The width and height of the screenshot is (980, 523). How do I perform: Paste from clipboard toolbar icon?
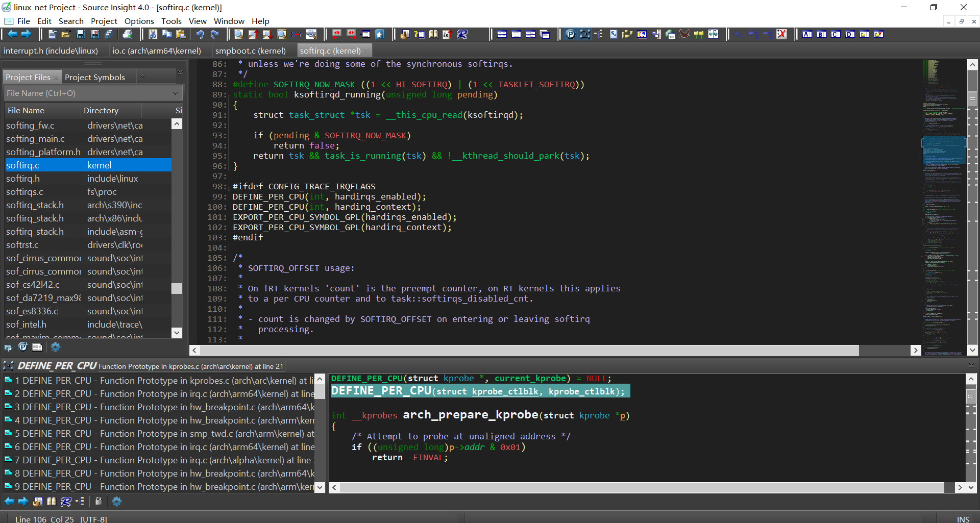181,34
